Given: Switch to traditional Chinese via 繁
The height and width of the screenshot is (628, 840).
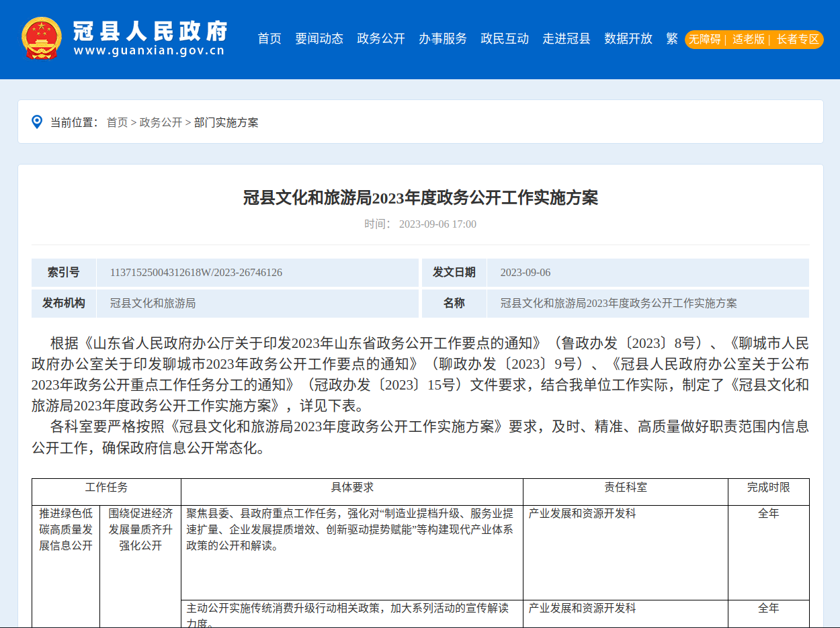Looking at the screenshot, I should 672,38.
